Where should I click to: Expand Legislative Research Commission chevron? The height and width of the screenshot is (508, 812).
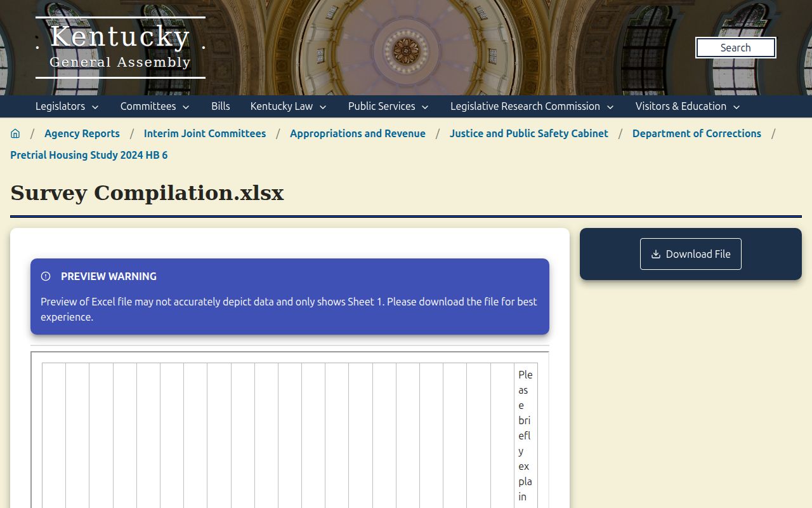(610, 107)
